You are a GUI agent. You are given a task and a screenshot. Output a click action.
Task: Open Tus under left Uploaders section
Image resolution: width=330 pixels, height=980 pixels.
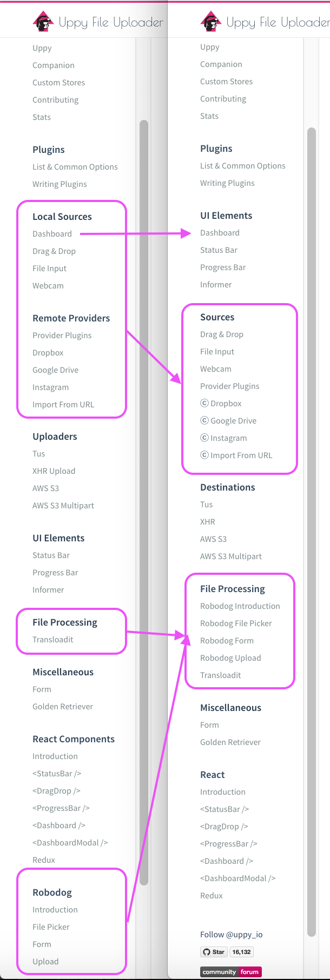pos(39,454)
